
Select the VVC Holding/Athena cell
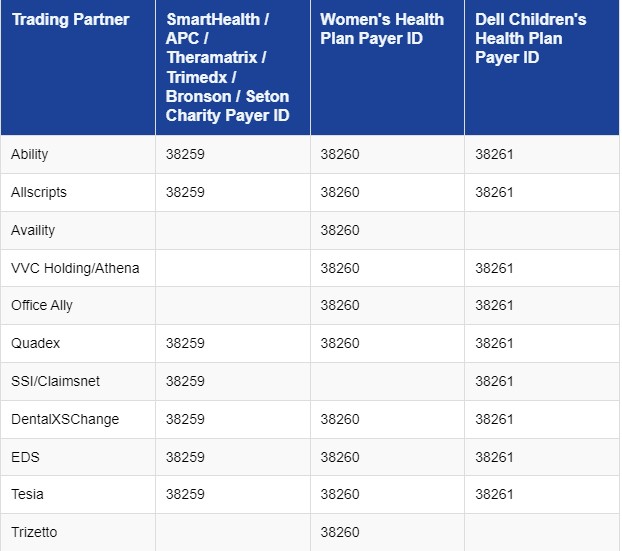click(x=75, y=268)
